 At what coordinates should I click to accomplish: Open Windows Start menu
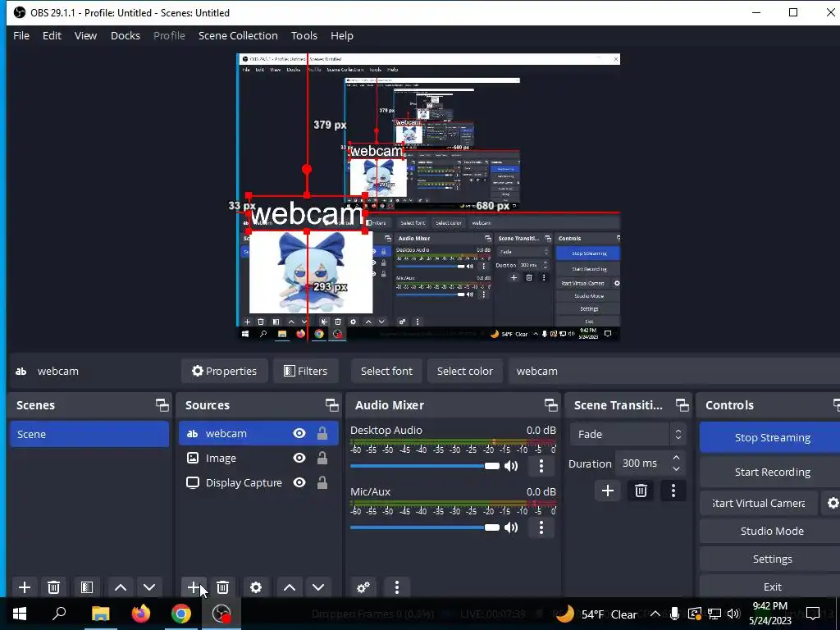click(20, 614)
